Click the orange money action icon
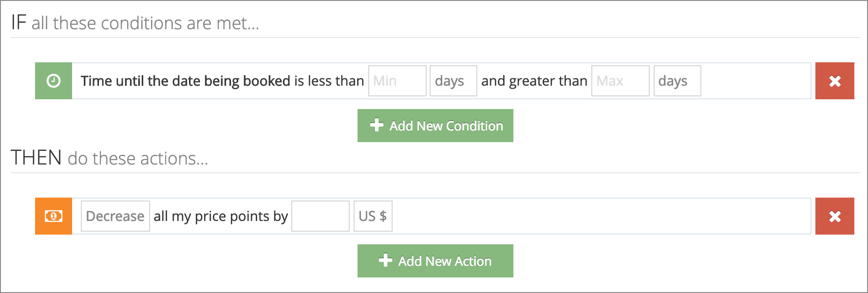 point(54,216)
